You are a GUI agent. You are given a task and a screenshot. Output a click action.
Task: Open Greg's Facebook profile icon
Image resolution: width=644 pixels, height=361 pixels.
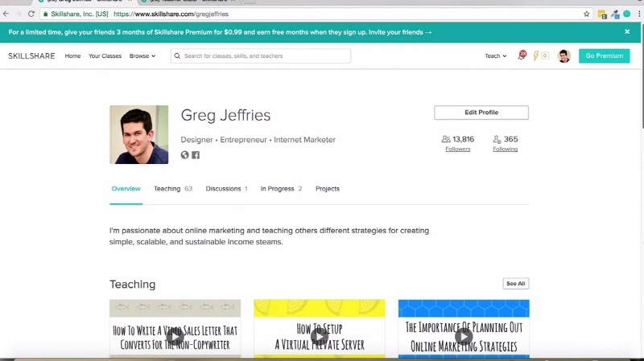[196, 155]
